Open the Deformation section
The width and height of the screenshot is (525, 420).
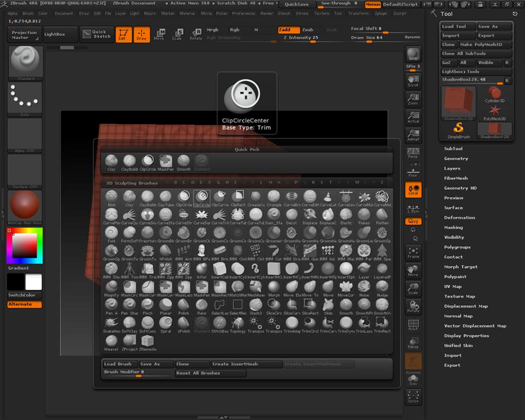coord(459,218)
